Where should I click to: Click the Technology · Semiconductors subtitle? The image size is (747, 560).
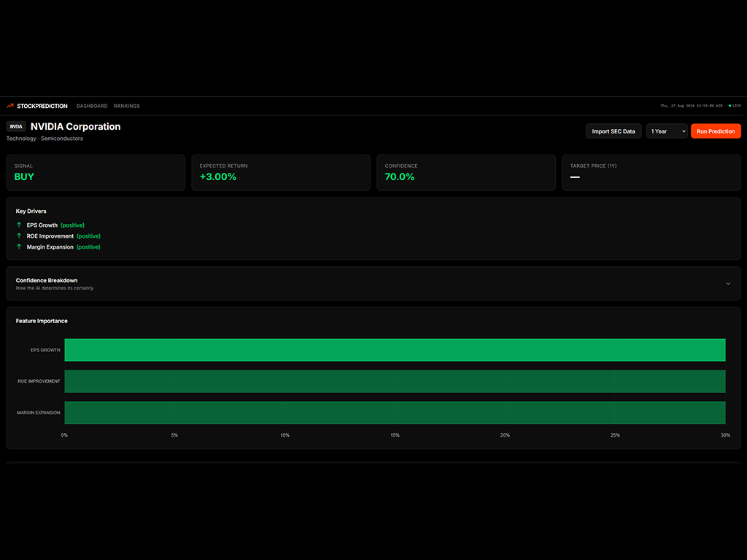click(x=44, y=139)
